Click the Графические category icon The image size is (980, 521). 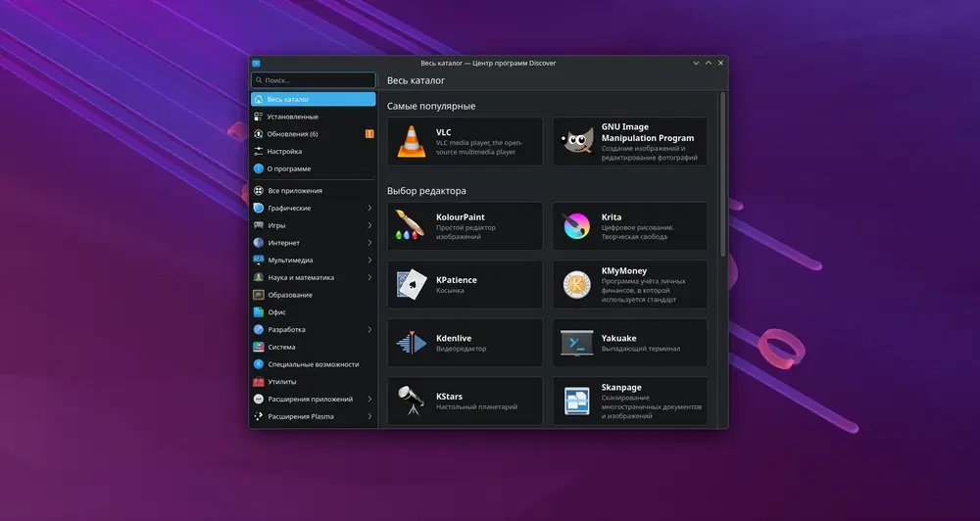(x=258, y=208)
